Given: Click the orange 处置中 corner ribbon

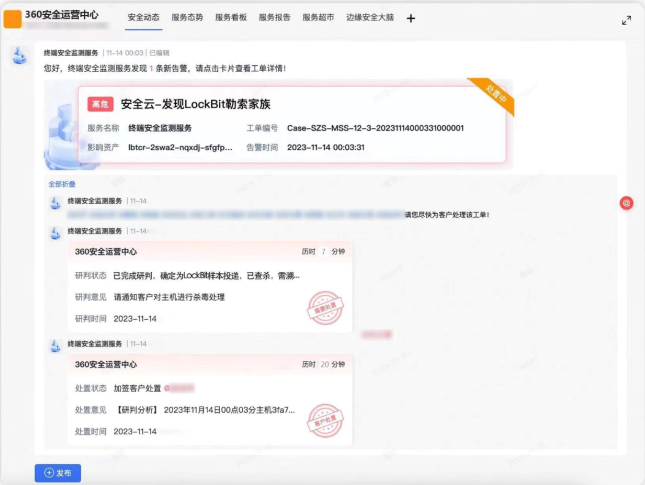Looking at the screenshot, I should (x=495, y=97).
